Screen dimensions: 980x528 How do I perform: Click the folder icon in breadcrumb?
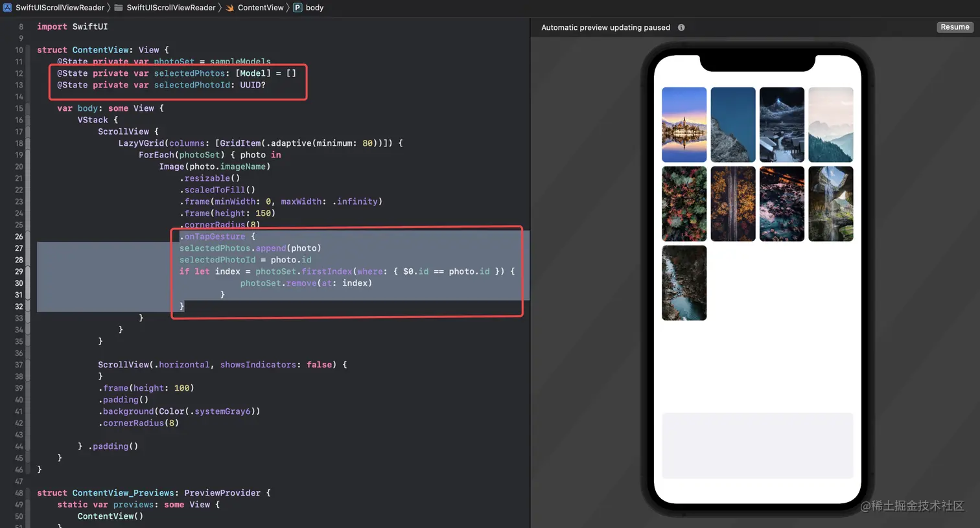(119, 8)
